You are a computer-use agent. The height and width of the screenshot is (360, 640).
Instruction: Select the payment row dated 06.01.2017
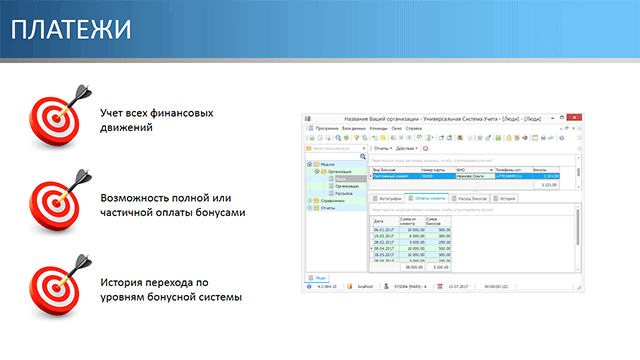(411, 230)
